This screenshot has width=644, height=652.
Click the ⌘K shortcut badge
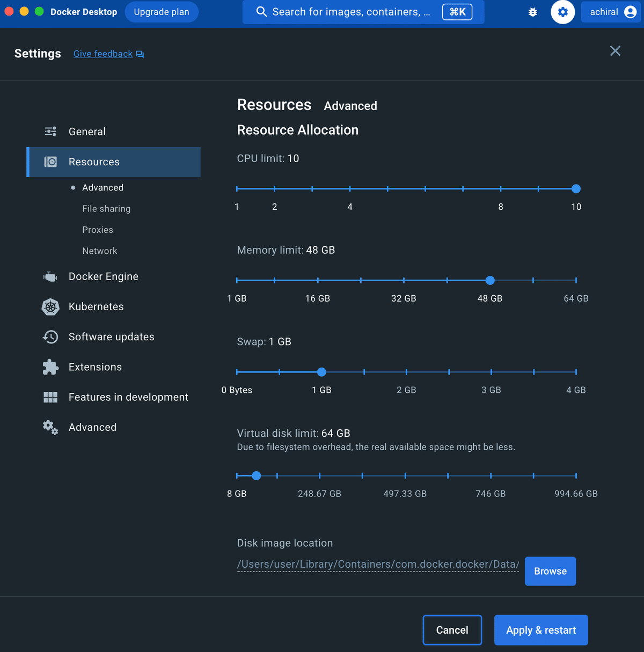click(457, 12)
